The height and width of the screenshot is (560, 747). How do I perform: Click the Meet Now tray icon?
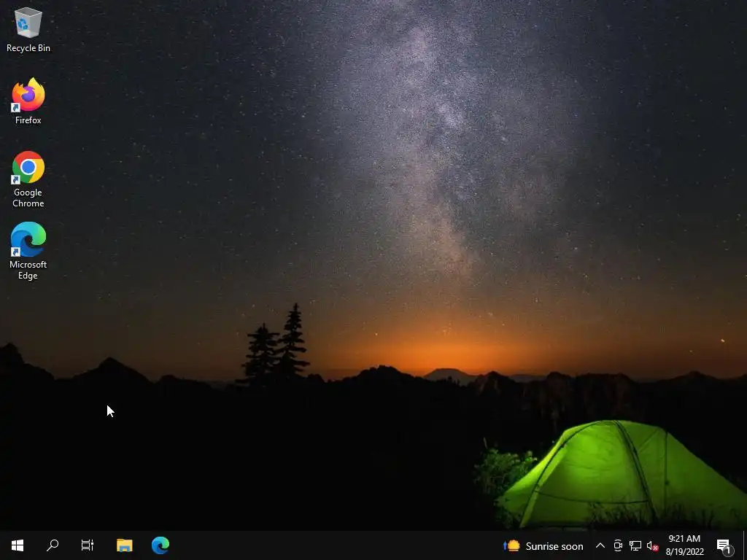click(618, 546)
